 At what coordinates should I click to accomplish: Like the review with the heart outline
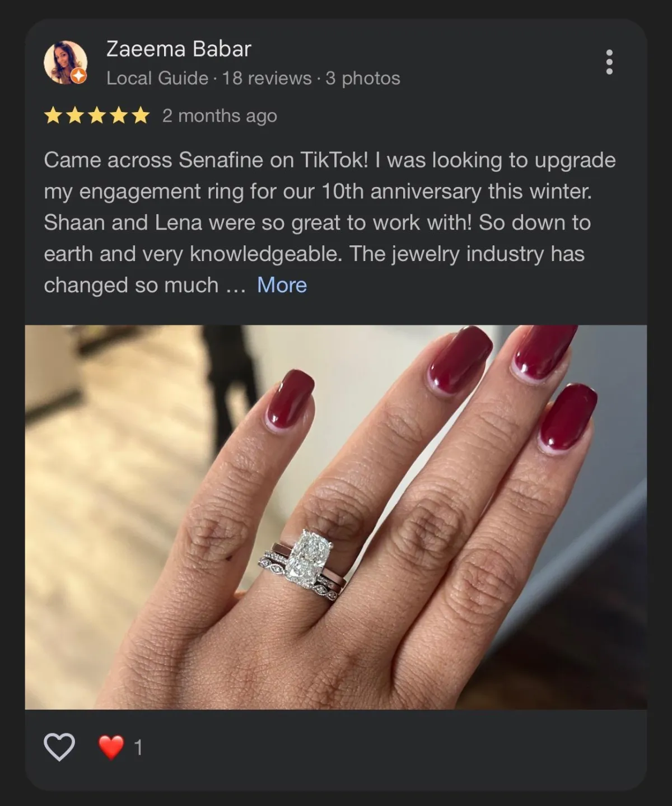click(59, 747)
